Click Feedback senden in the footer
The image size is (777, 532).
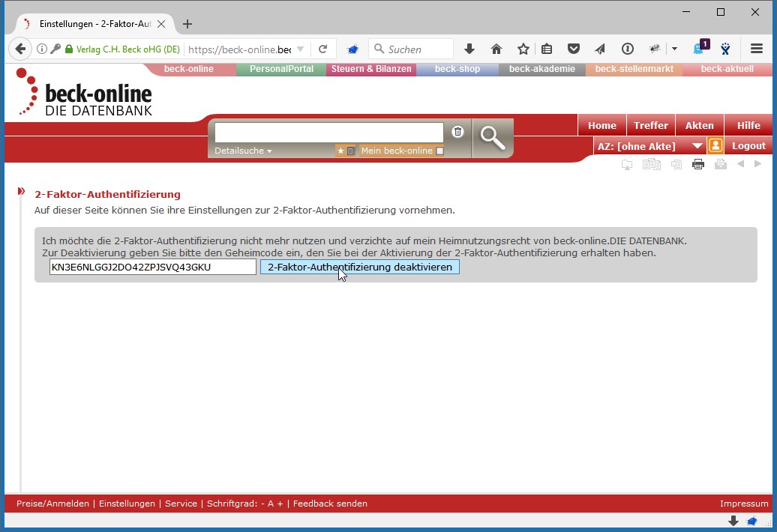pos(330,504)
